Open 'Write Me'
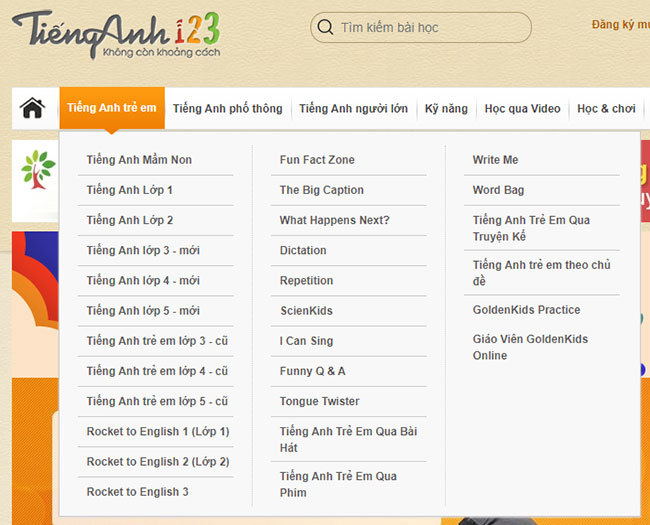This screenshot has width=650, height=525. pyautogui.click(x=495, y=160)
